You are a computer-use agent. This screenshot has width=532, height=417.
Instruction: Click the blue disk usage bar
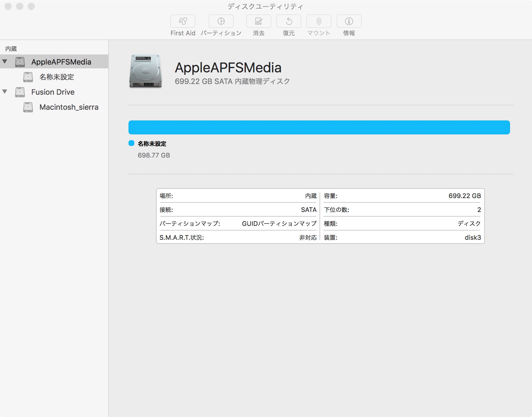[319, 127]
